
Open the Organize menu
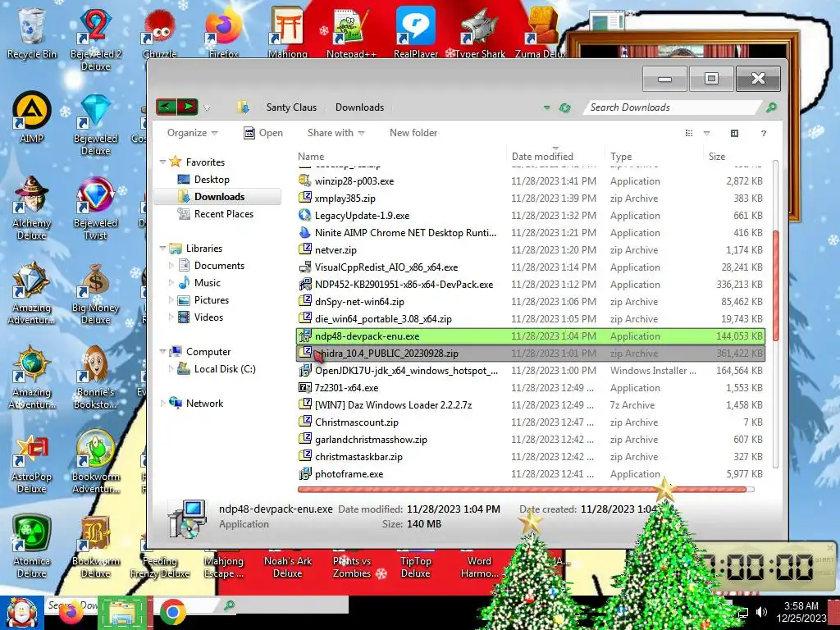(x=192, y=133)
